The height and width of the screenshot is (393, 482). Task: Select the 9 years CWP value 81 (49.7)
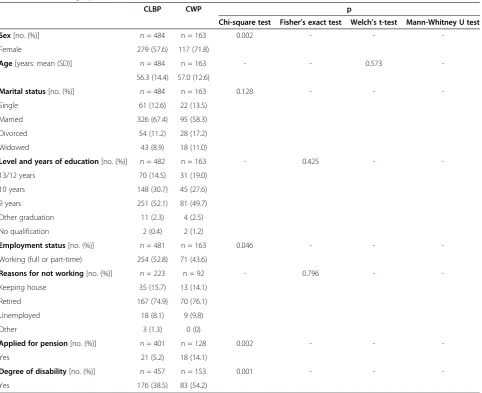tap(194, 203)
